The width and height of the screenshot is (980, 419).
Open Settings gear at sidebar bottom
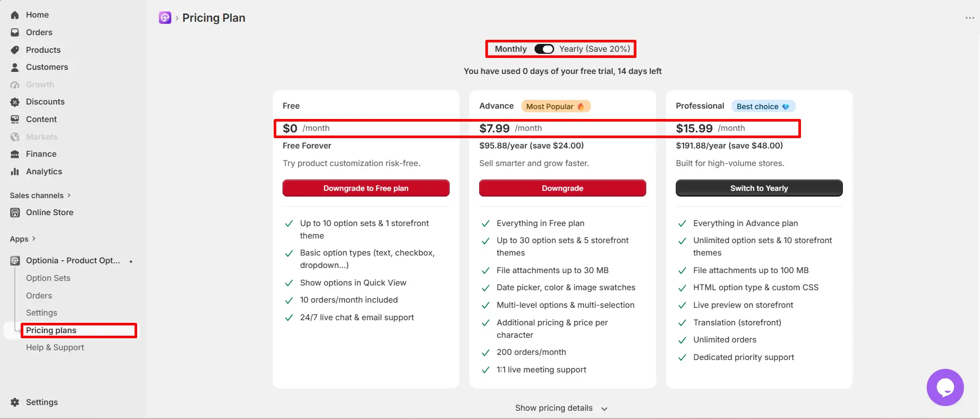(x=15, y=402)
